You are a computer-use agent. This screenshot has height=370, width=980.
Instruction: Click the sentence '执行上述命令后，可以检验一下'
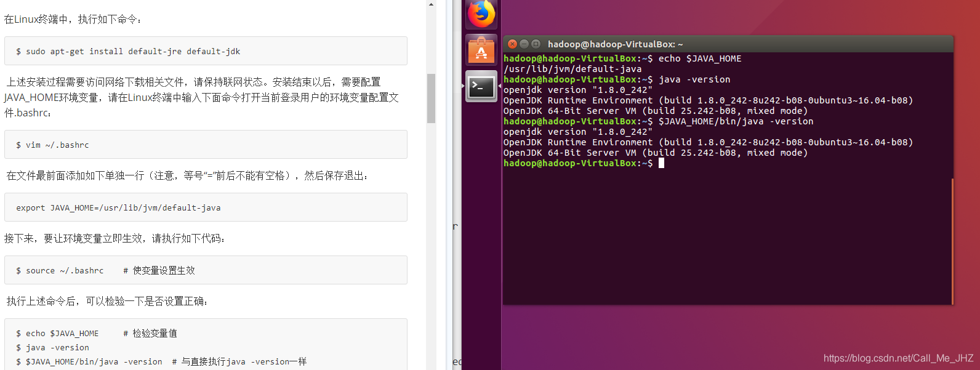pyautogui.click(x=107, y=301)
